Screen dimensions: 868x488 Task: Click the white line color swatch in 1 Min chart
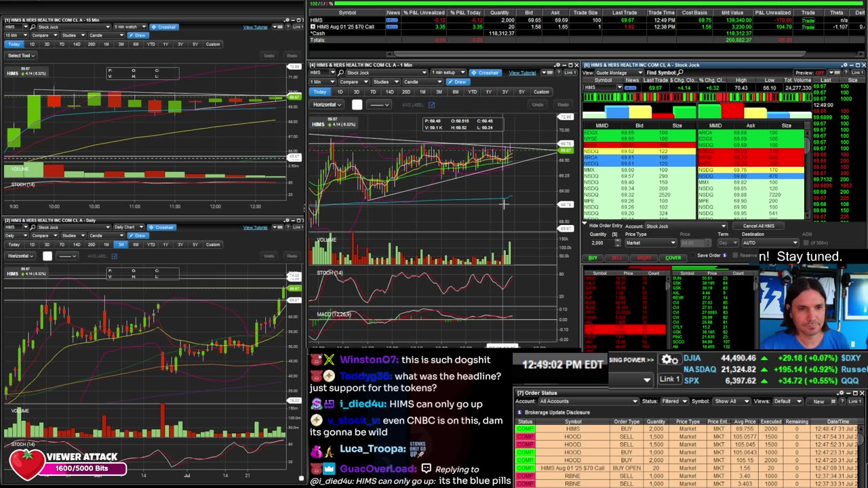point(357,105)
